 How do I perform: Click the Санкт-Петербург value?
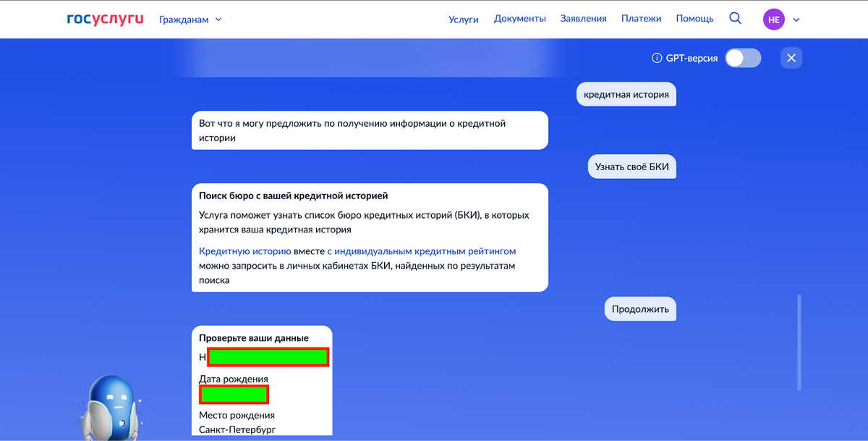[237, 429]
